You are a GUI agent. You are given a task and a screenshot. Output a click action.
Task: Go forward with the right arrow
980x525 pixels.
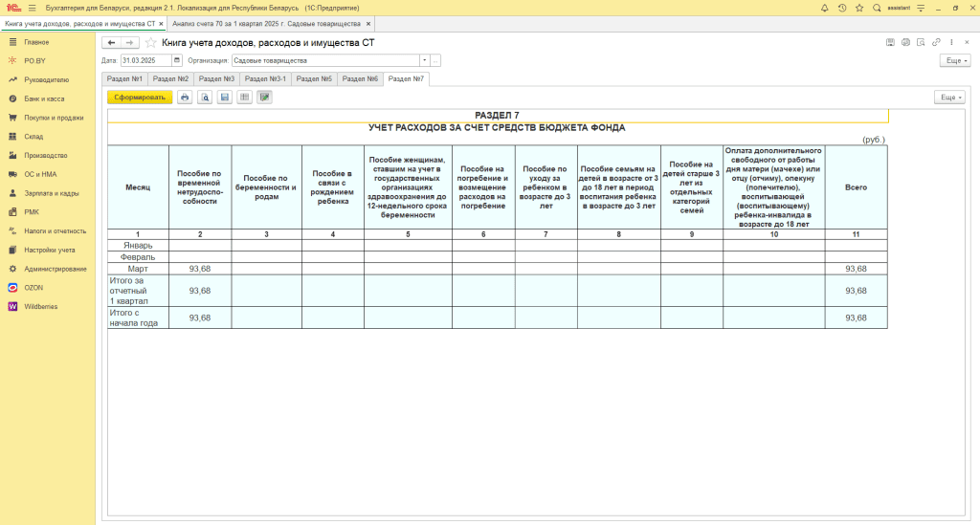click(x=129, y=42)
